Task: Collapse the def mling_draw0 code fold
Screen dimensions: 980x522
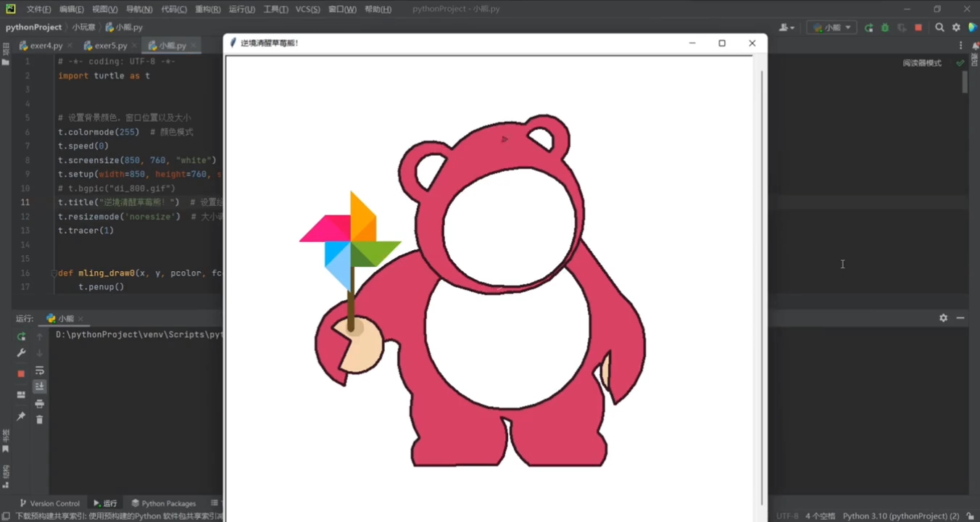Action: coord(53,273)
